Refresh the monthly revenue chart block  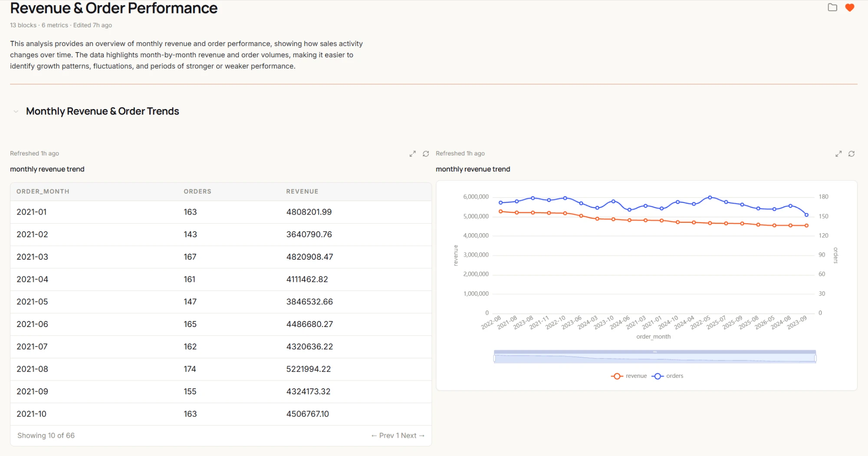tap(852, 154)
